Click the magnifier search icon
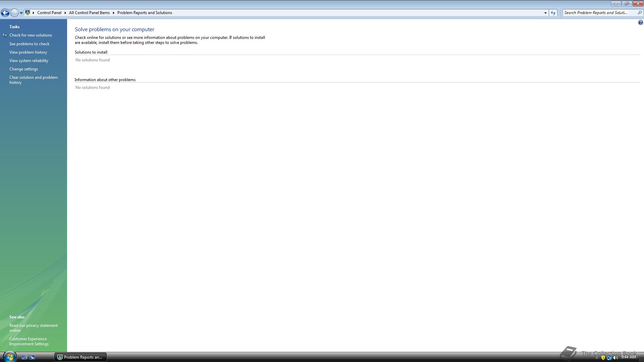 point(639,13)
